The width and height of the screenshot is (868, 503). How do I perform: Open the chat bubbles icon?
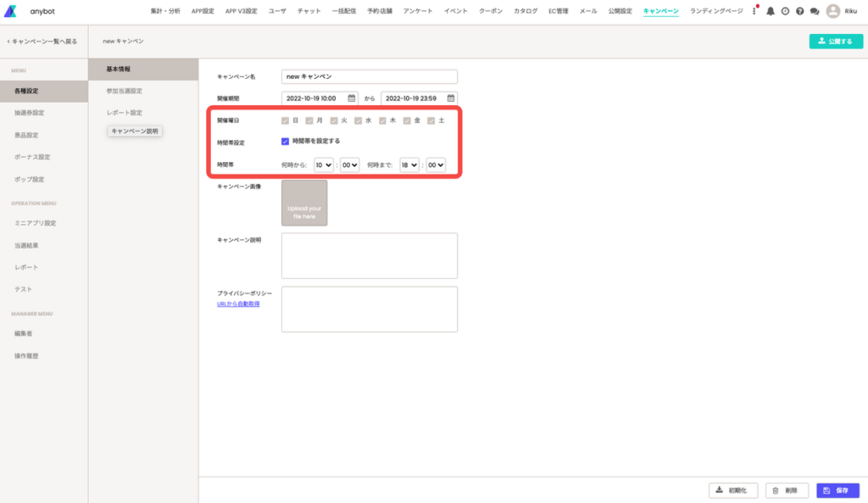[x=815, y=11]
